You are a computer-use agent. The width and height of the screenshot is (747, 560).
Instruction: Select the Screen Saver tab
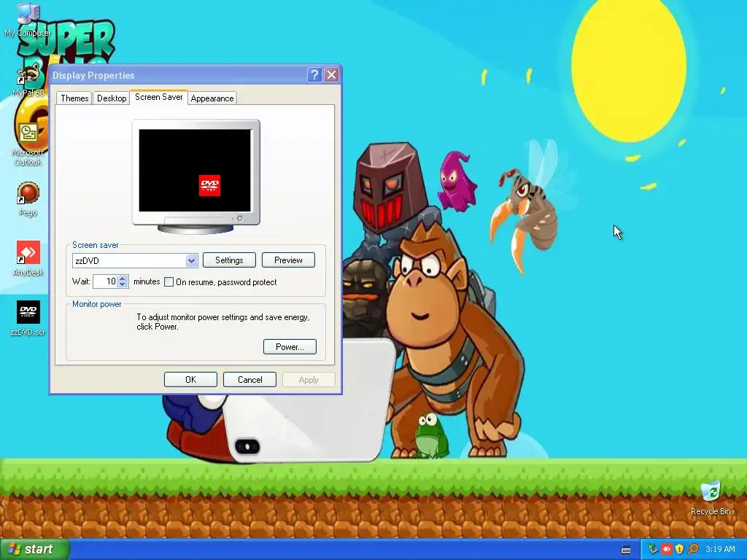[158, 97]
